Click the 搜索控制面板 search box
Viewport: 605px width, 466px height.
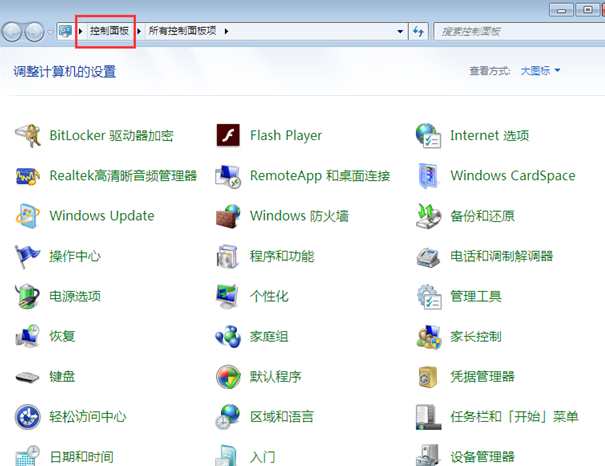(x=519, y=31)
